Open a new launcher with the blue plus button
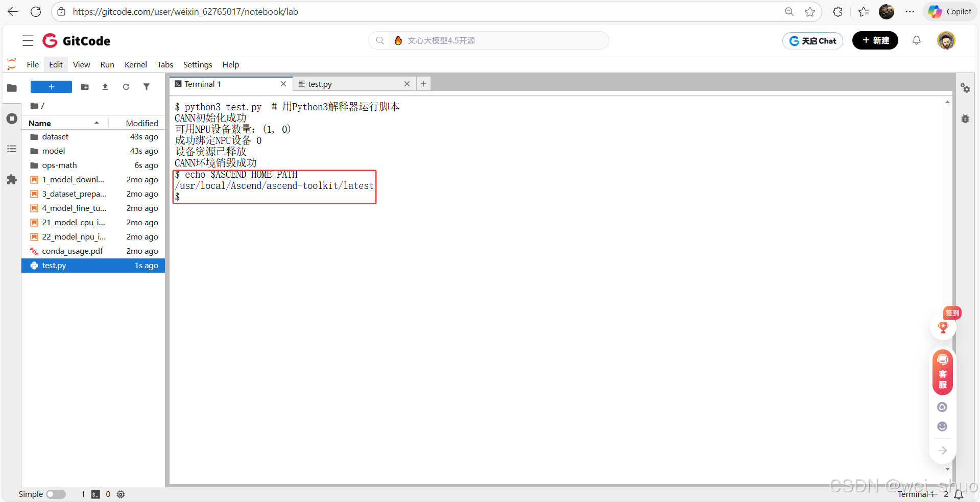980x502 pixels. pyautogui.click(x=51, y=87)
